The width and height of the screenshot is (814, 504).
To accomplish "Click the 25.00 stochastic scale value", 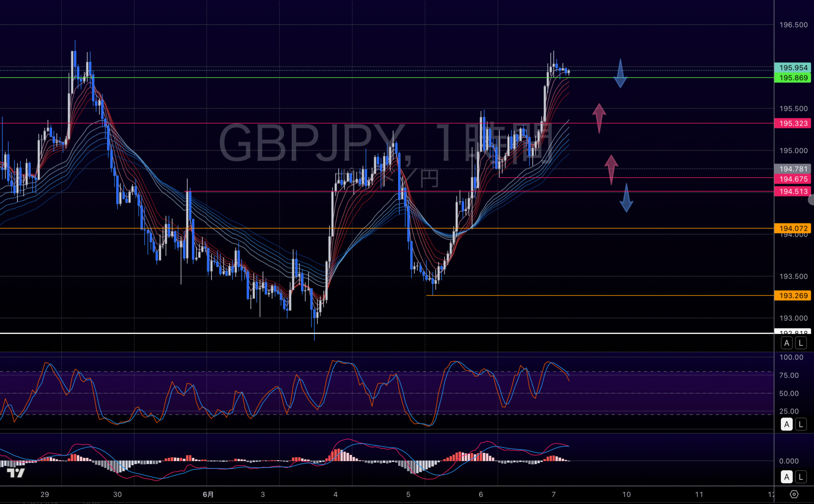I will point(789,411).
